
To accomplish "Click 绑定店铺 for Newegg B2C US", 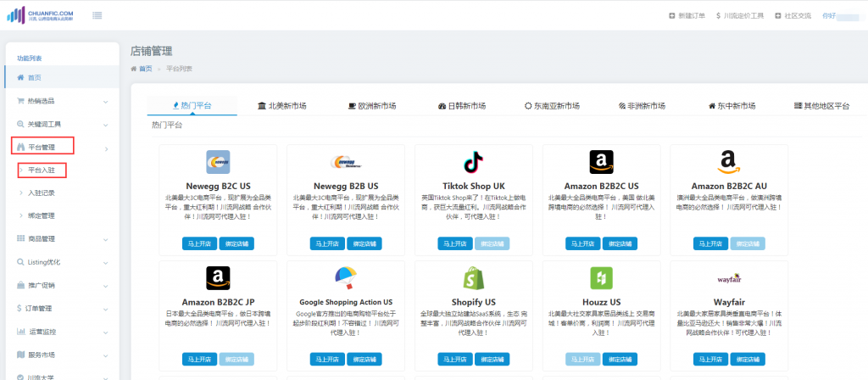I will [236, 243].
